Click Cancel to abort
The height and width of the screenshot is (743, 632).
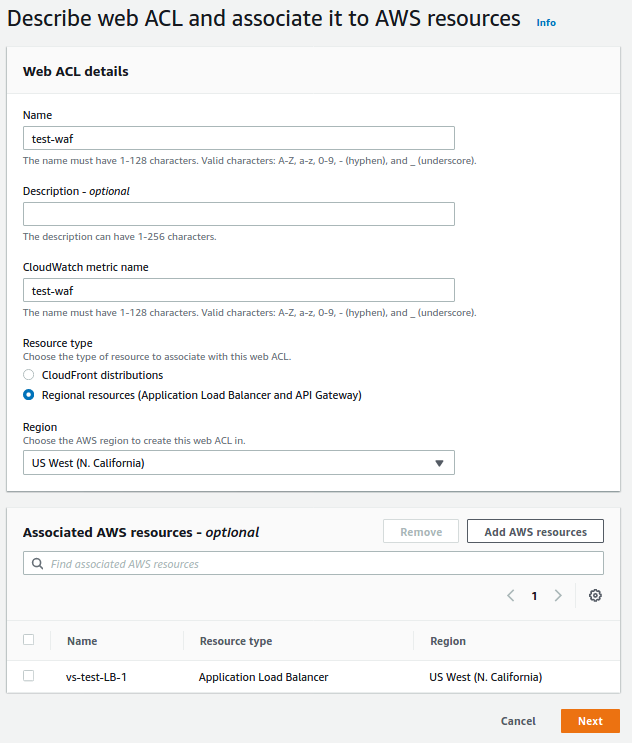click(x=518, y=721)
